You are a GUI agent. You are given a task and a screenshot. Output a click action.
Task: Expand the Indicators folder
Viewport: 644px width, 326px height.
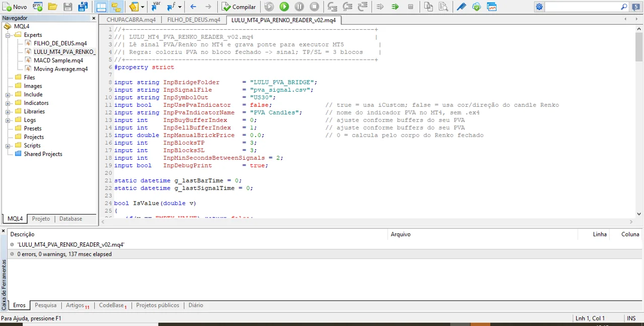(x=8, y=103)
